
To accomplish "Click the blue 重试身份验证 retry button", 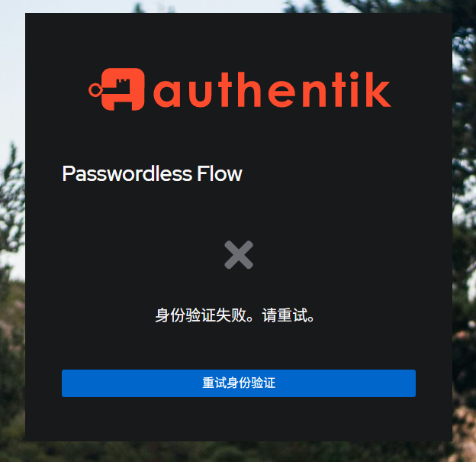I will 239,383.
